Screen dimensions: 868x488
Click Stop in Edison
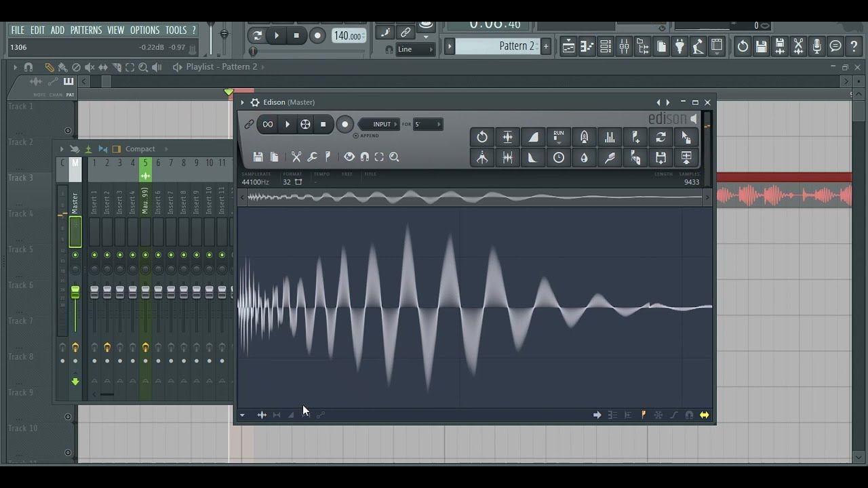pos(323,124)
